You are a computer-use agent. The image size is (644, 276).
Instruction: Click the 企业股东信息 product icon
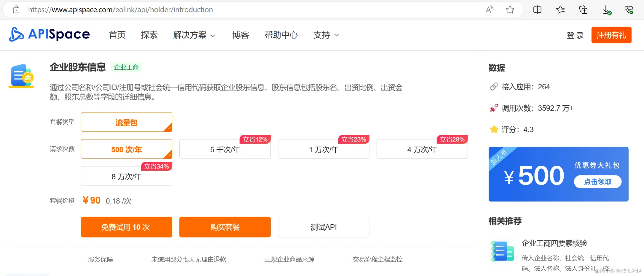(x=21, y=76)
